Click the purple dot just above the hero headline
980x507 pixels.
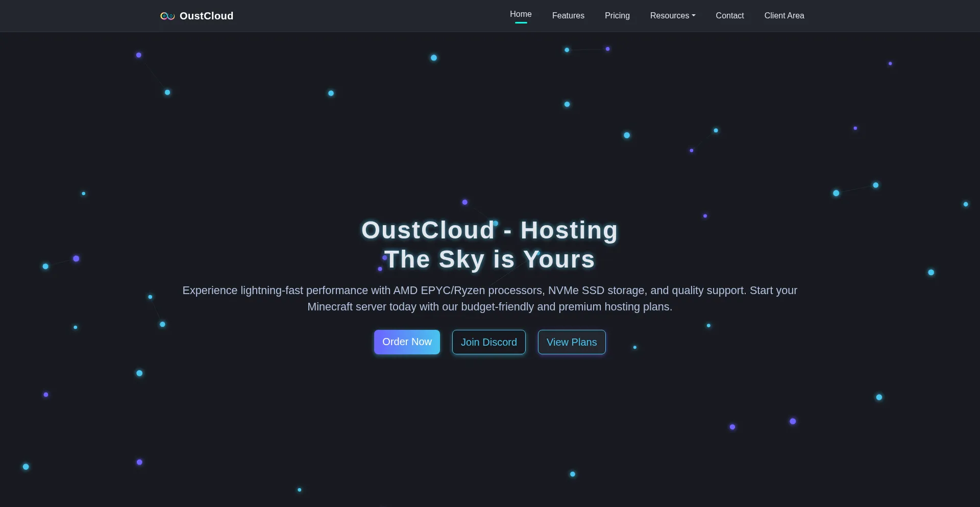[x=464, y=202]
